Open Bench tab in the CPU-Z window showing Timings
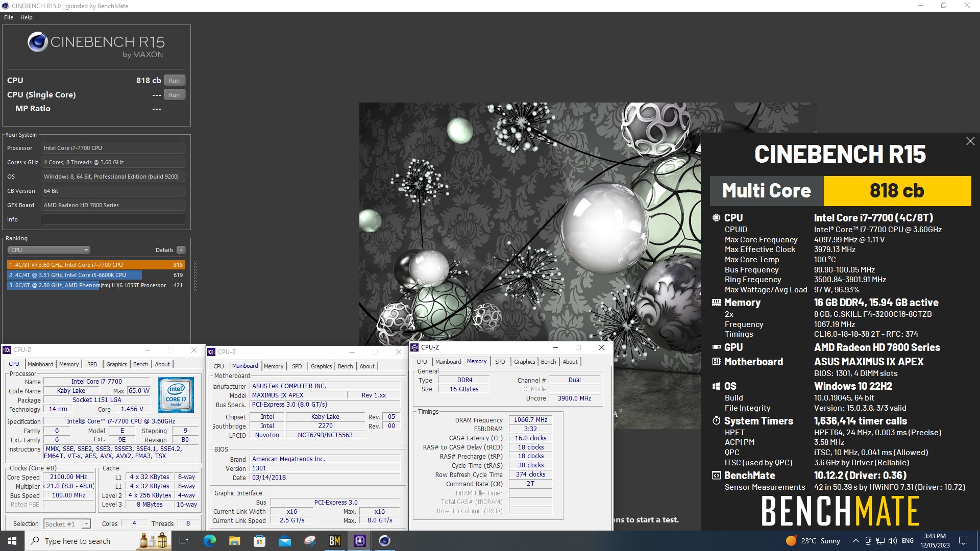 (549, 362)
